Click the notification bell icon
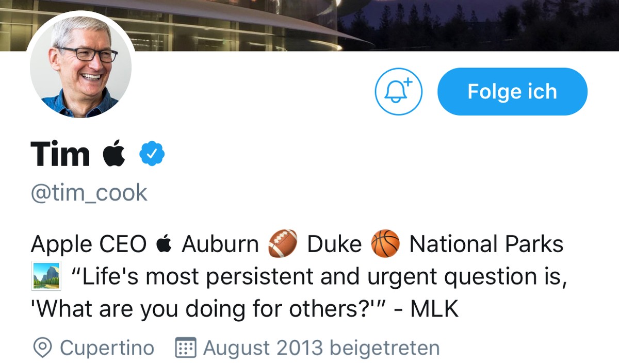Image resolution: width=619 pixels, height=364 pixels. pyautogui.click(x=398, y=92)
